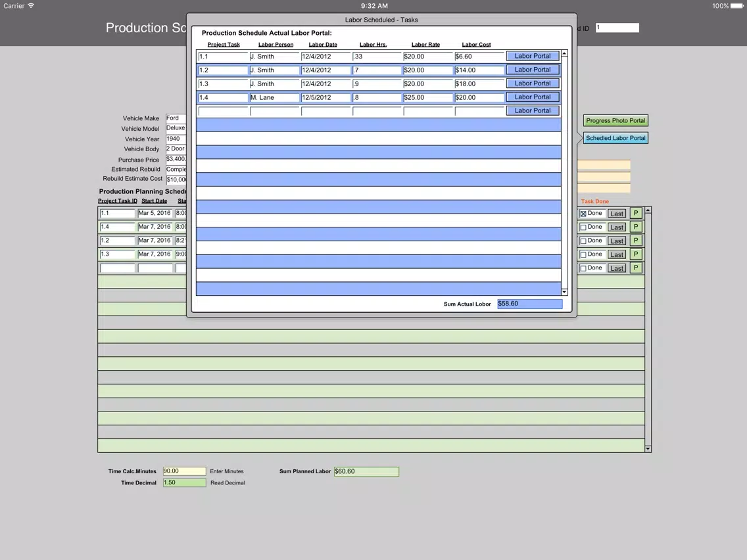The height and width of the screenshot is (560, 747).
Task: Click Last button in task 1.2 row
Action: [617, 241]
